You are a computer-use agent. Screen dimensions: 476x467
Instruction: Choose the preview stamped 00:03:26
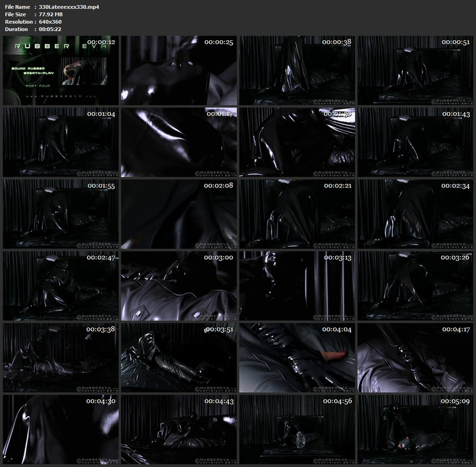[x=415, y=286]
